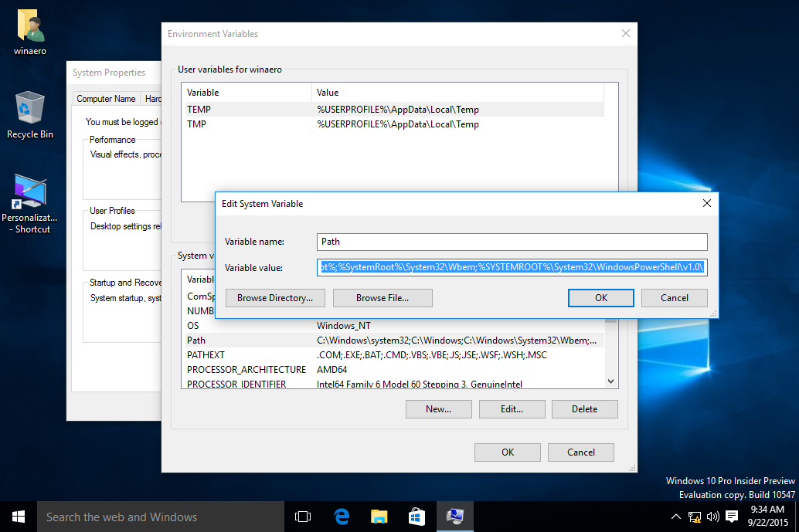Click the volume icon in the system tray
Screen dimensions: 799x532
pos(712,516)
